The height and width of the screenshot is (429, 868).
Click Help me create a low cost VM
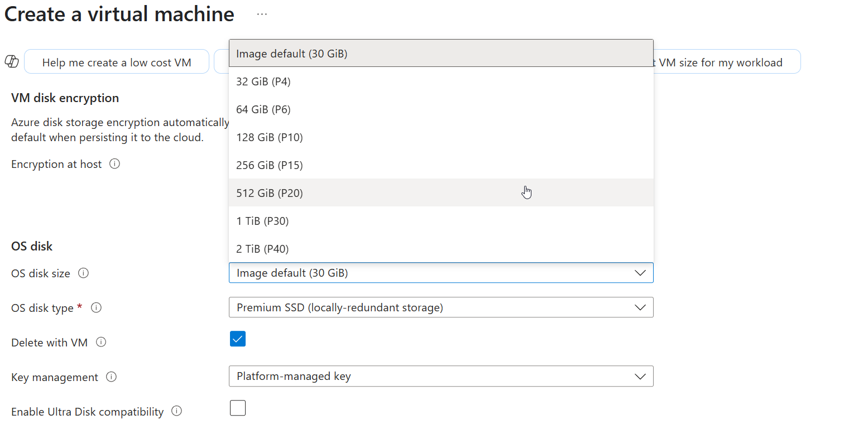click(x=117, y=62)
